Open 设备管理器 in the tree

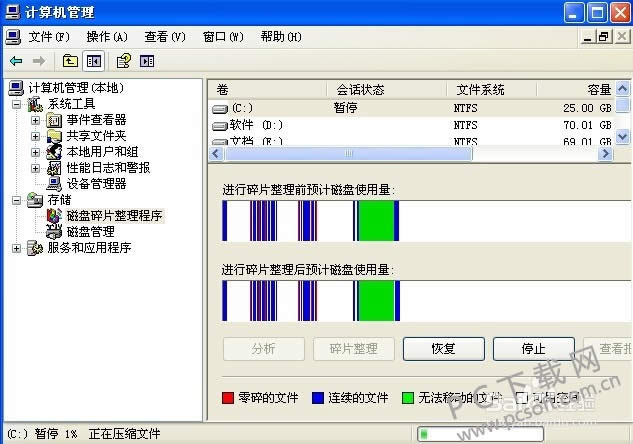(95, 184)
